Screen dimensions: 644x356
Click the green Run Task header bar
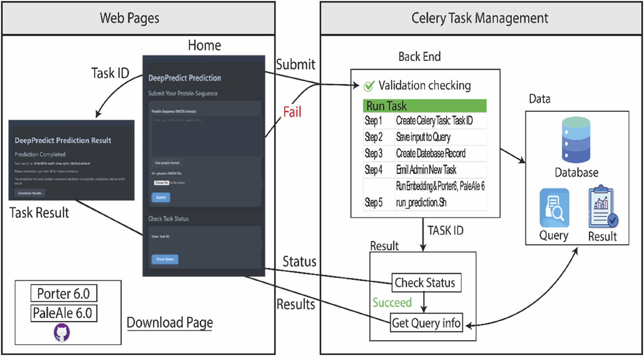pyautogui.click(x=425, y=106)
